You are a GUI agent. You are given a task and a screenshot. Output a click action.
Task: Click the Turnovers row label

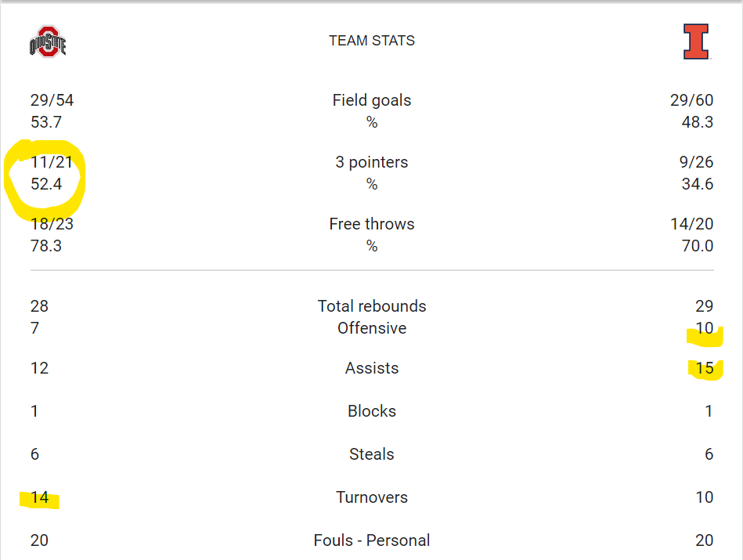click(372, 497)
